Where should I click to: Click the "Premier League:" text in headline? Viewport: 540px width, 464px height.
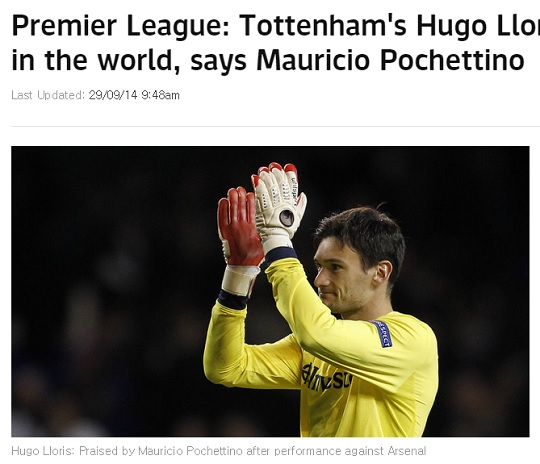120,26
